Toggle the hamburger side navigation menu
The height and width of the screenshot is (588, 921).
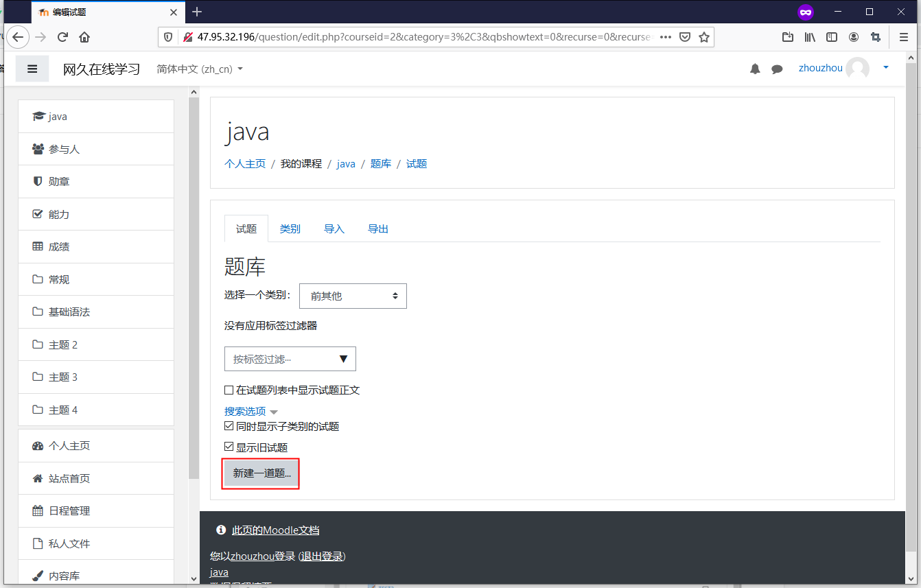32,69
